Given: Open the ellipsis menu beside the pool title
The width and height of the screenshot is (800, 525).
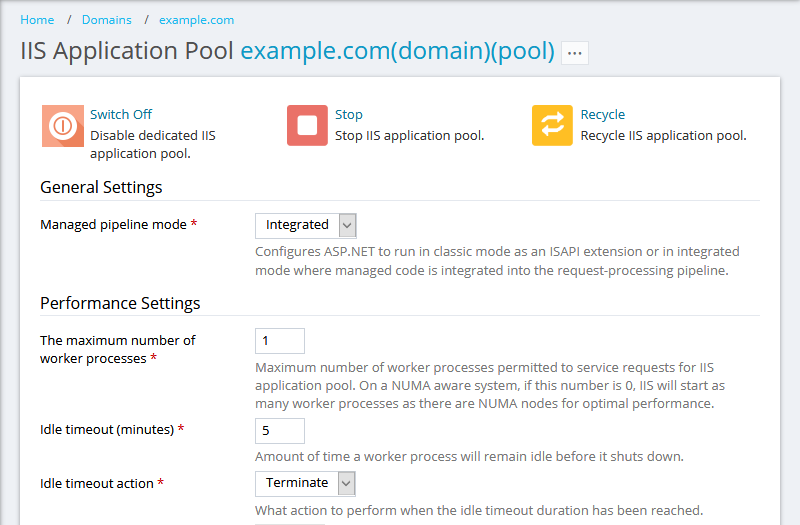Looking at the screenshot, I should (574, 53).
